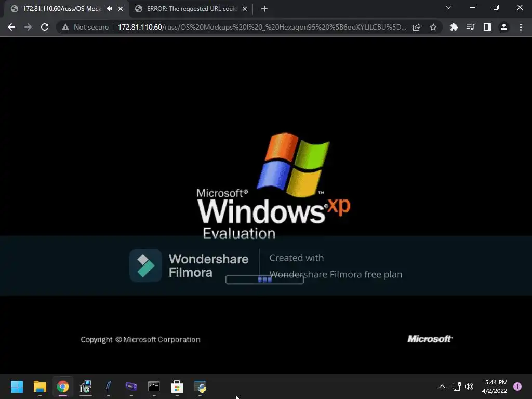
Task: Bookmark this tab with the star
Action: (x=433, y=27)
